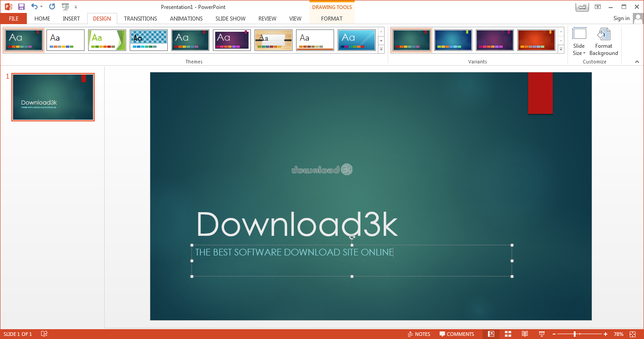This screenshot has height=339, width=644.
Task: Select the teal theme variant
Action: point(411,40)
